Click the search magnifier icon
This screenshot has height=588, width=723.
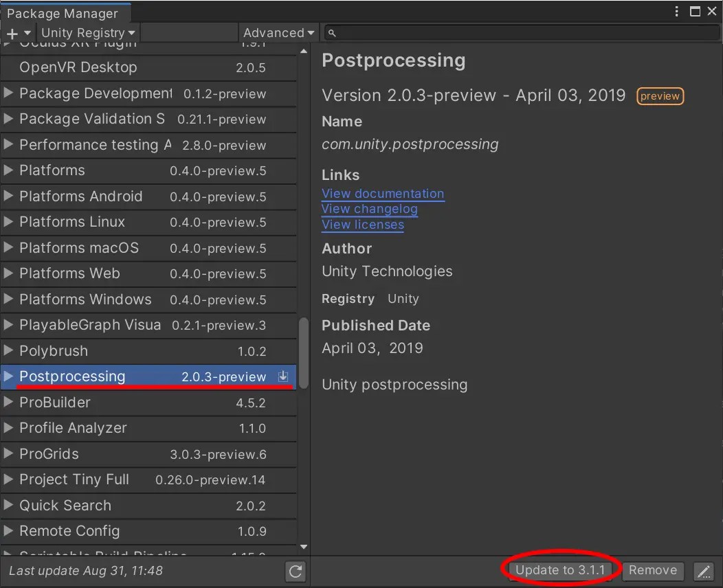click(331, 33)
